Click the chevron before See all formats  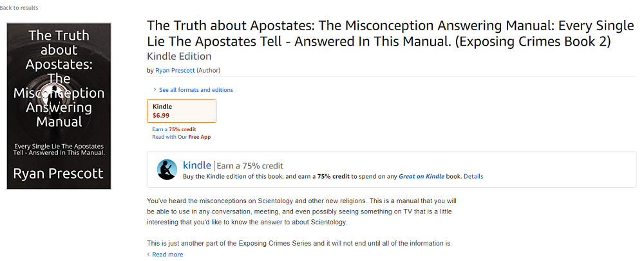[x=155, y=90]
